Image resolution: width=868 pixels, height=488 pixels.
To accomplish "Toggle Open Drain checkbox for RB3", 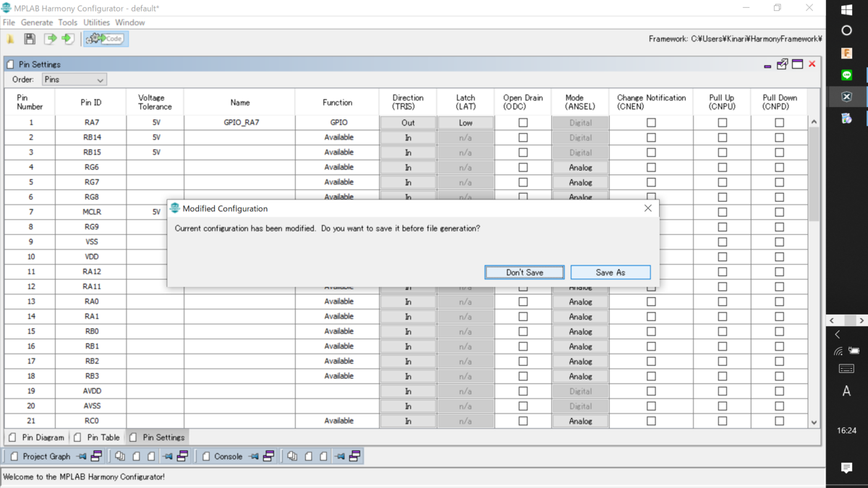I will (x=523, y=376).
